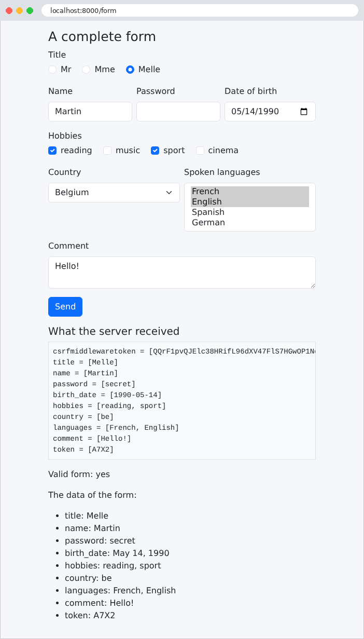Click the csrfmiddlewaretoken line in output
Image resolution: width=364 pixels, height=639 pixels.
pos(184,351)
